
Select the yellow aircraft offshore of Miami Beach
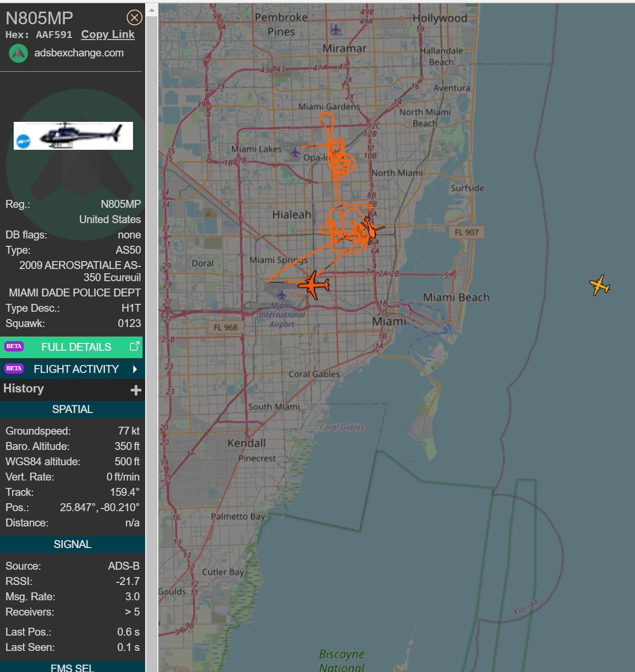click(600, 285)
